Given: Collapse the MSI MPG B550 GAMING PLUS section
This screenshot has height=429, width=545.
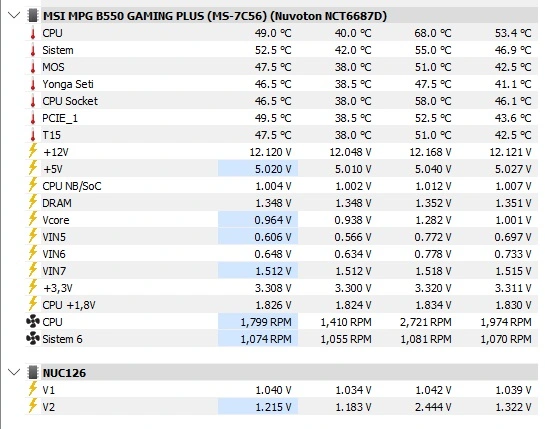Looking at the screenshot, I should (14, 16).
